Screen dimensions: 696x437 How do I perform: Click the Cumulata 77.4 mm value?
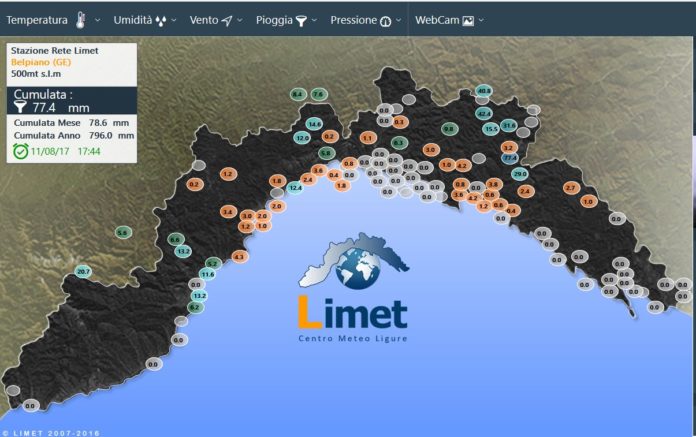pos(61,107)
